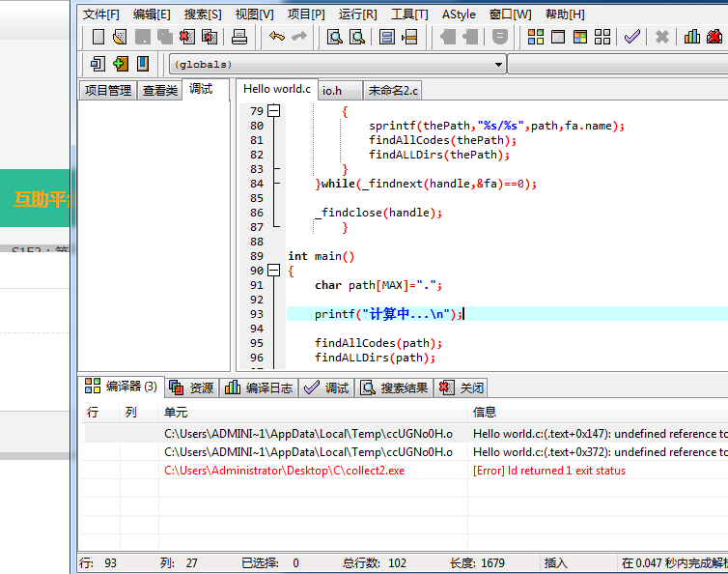Open the (globals) scope dropdown
The width and height of the screenshot is (728, 574).
tap(337, 65)
